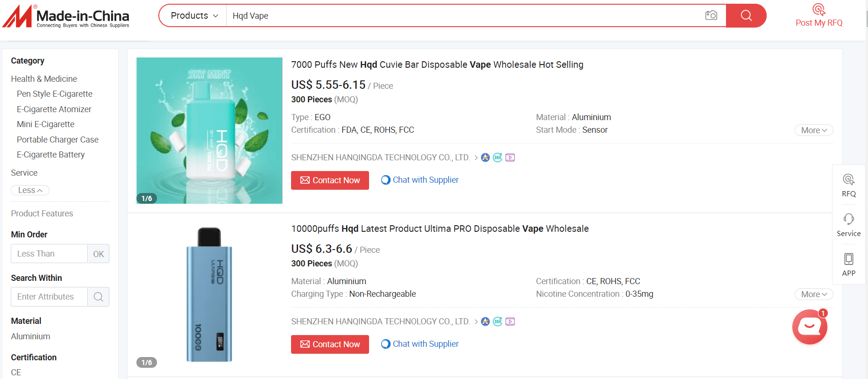868x379 pixels.
Task: Click the video icon on the Cuvie Bar listing
Action: coord(510,157)
